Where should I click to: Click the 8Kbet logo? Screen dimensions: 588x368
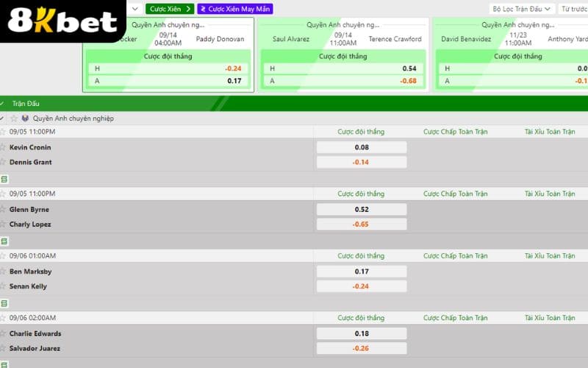[x=62, y=21]
